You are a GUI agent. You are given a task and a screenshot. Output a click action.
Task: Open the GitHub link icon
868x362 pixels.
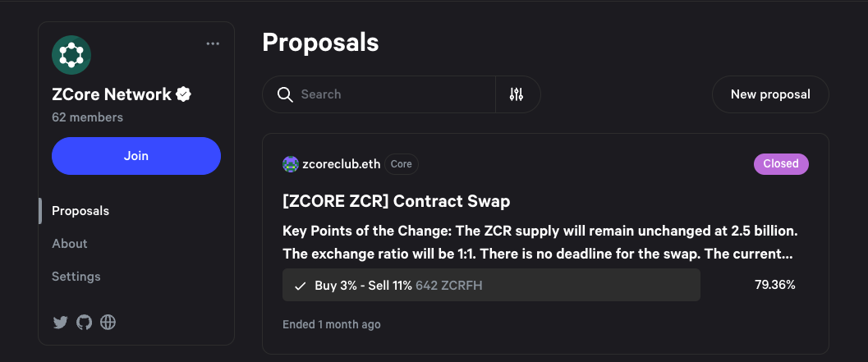[x=84, y=323]
